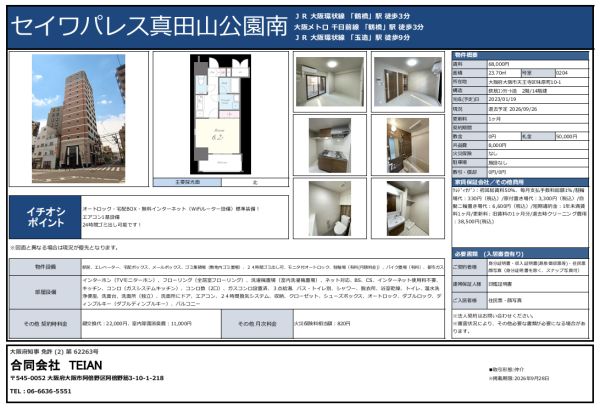Click the その他 月次料金 label

257,324
